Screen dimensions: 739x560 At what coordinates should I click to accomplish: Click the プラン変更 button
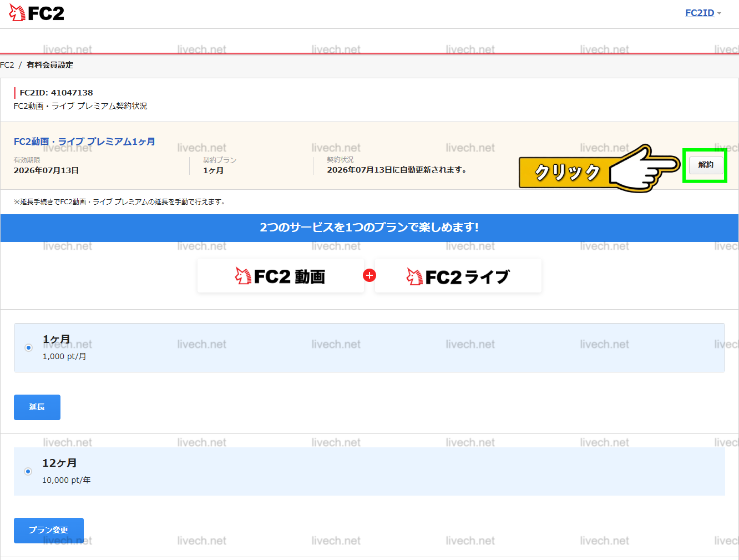[49, 531]
